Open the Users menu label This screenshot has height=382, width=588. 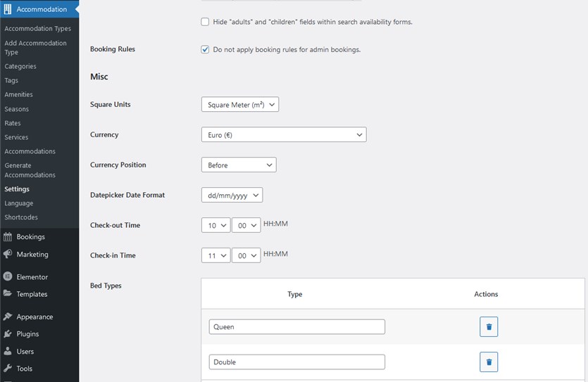coord(25,351)
